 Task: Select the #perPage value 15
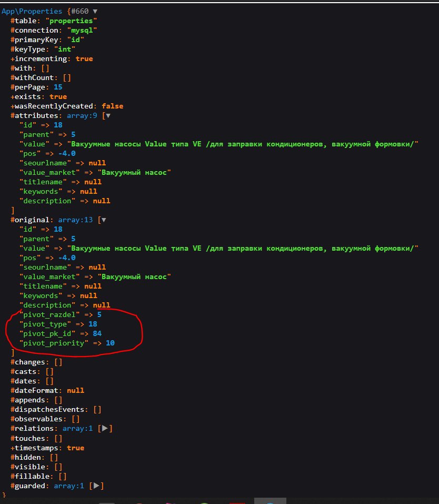tap(58, 87)
